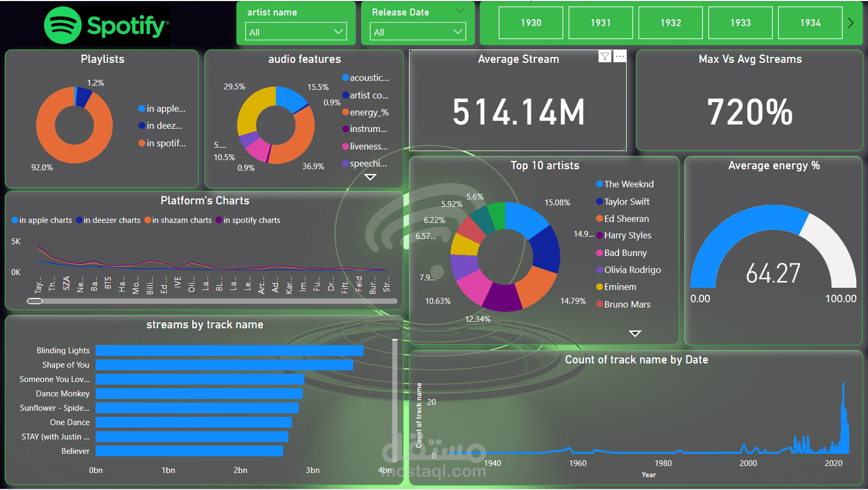The image size is (868, 490).
Task: Select 'liveness...' in the audio features legend
Action: click(365, 146)
